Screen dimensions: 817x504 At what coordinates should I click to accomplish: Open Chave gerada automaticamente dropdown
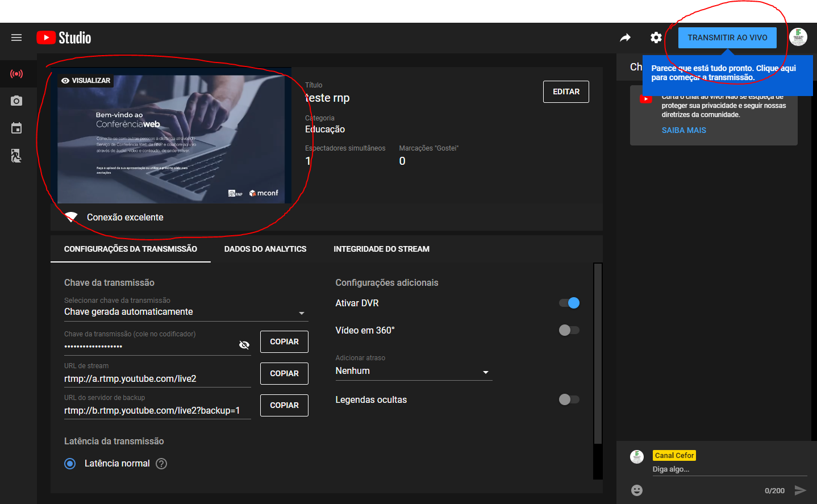click(186, 312)
